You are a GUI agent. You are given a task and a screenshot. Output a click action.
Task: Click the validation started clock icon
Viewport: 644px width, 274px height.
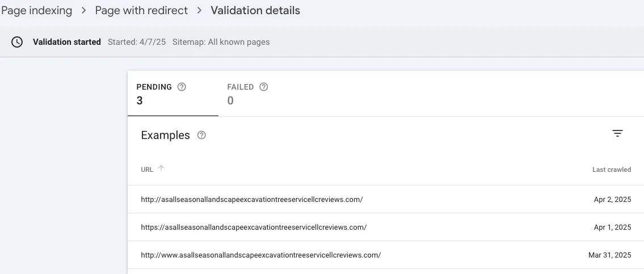(17, 42)
